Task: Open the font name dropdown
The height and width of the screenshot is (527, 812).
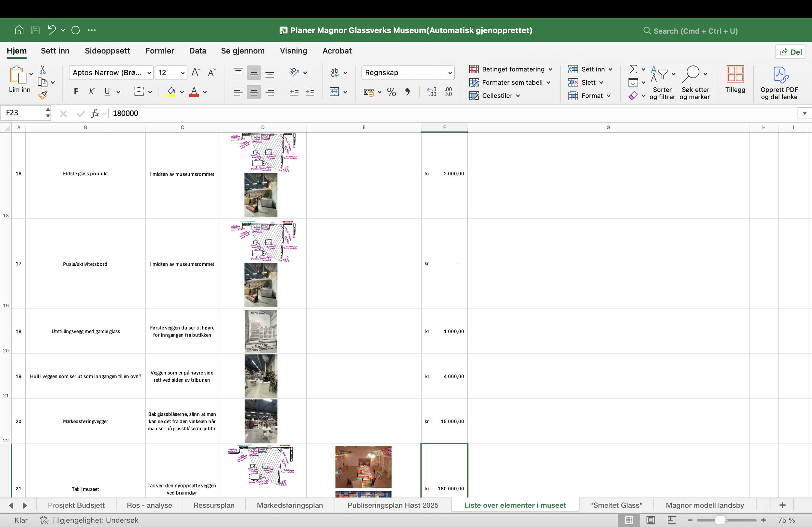Action: (149, 73)
